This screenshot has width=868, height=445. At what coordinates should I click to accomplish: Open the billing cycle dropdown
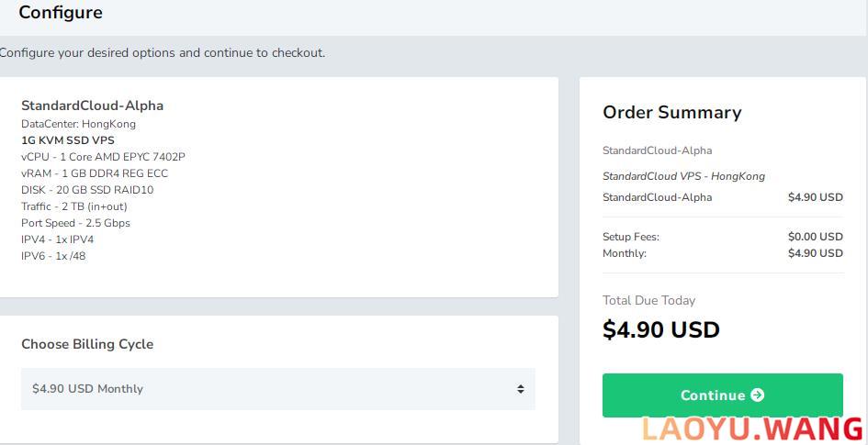pyautogui.click(x=276, y=389)
